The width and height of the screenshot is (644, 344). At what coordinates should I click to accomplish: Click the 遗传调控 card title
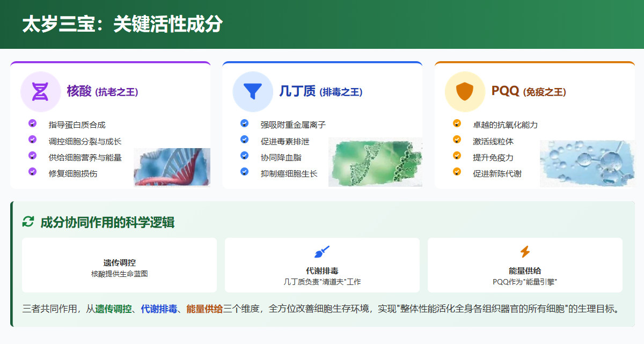click(120, 263)
